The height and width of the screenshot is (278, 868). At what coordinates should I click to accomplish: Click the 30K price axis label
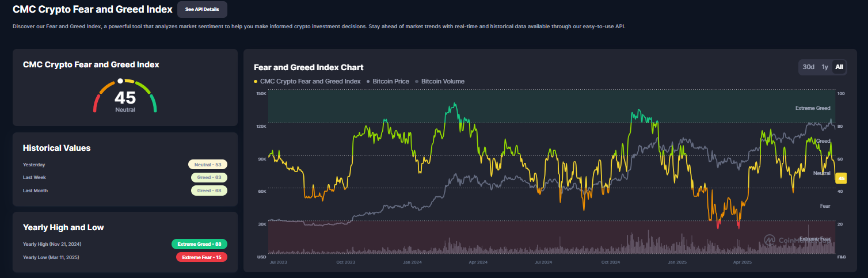(261, 224)
